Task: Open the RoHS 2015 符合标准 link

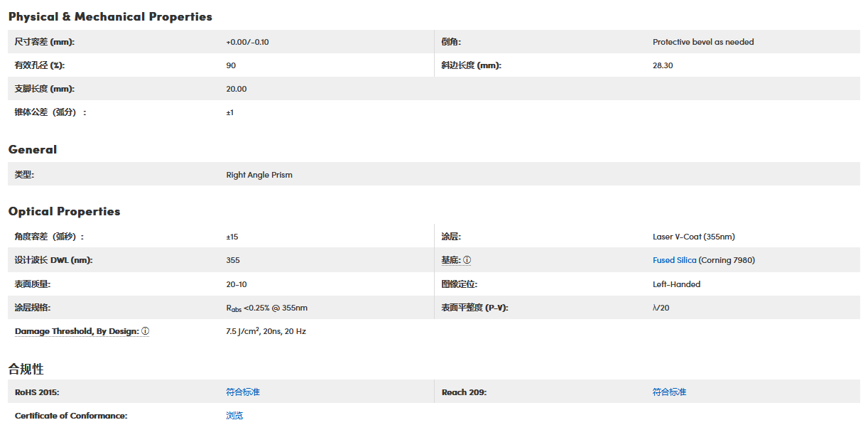Action: 243,392
